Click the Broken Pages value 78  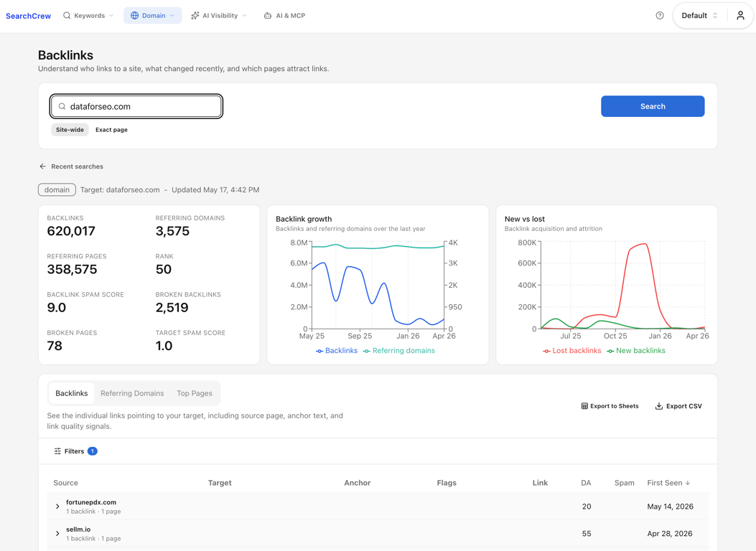click(55, 346)
